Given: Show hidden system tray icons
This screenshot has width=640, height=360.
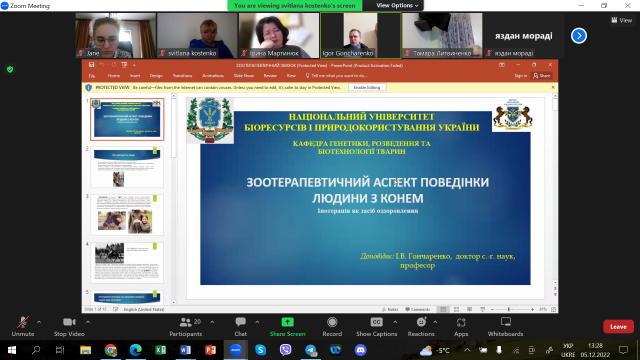Looking at the screenshot, I should tap(467, 350).
